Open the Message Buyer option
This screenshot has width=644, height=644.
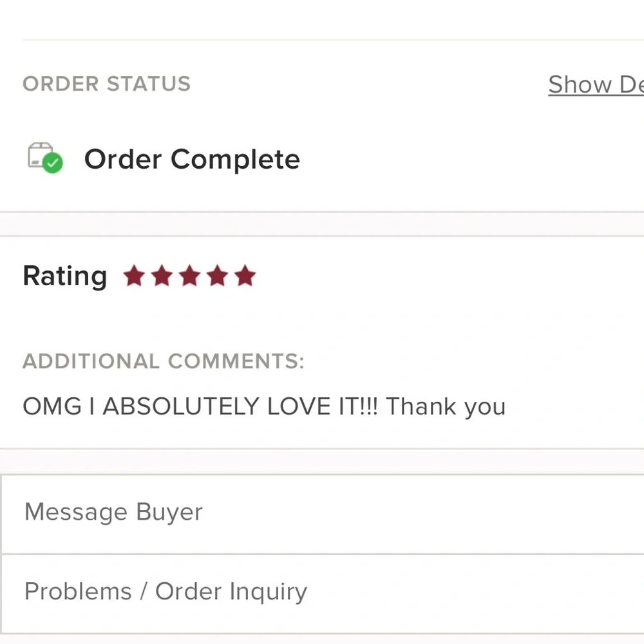click(322, 514)
